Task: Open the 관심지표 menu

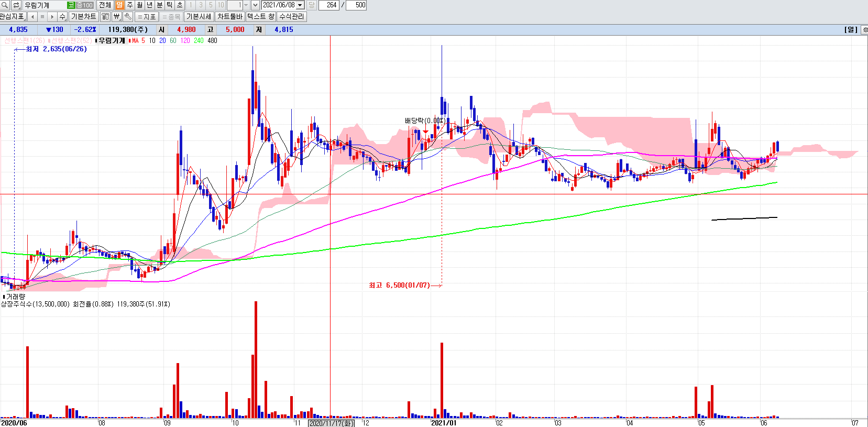Action: click(x=13, y=17)
